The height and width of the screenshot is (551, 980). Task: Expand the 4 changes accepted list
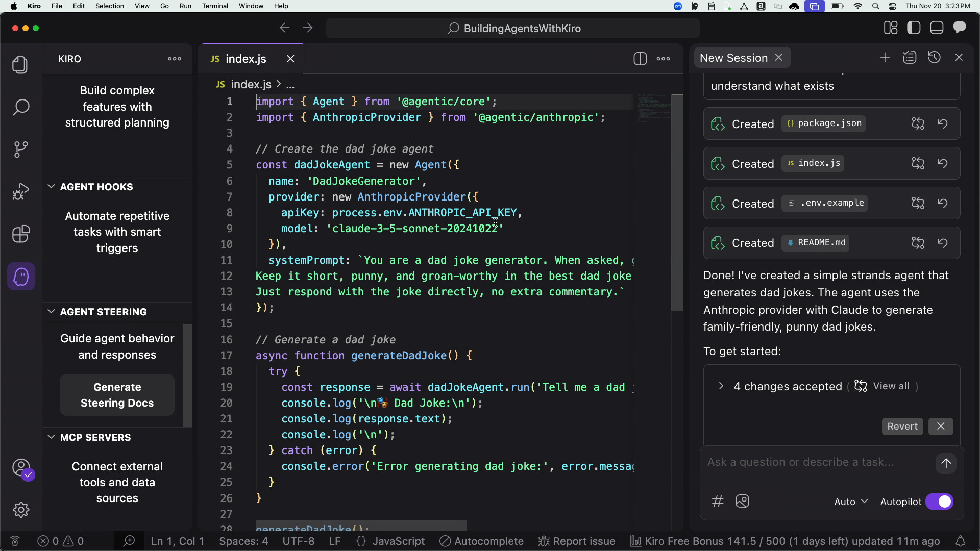pyautogui.click(x=721, y=386)
